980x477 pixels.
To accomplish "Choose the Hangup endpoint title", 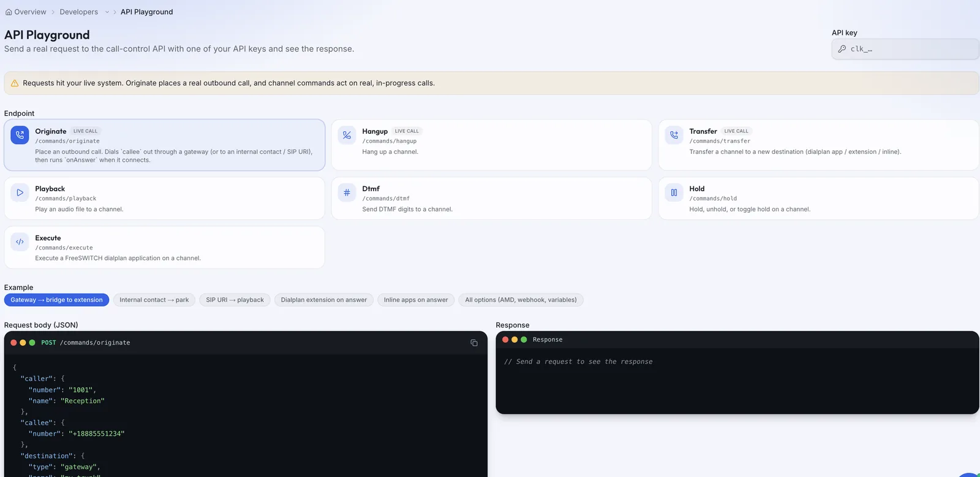I will [x=375, y=131].
